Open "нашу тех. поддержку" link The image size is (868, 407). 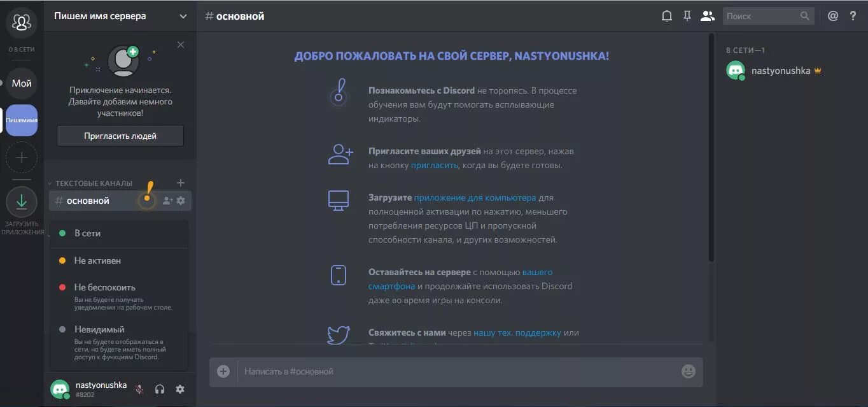pyautogui.click(x=517, y=332)
